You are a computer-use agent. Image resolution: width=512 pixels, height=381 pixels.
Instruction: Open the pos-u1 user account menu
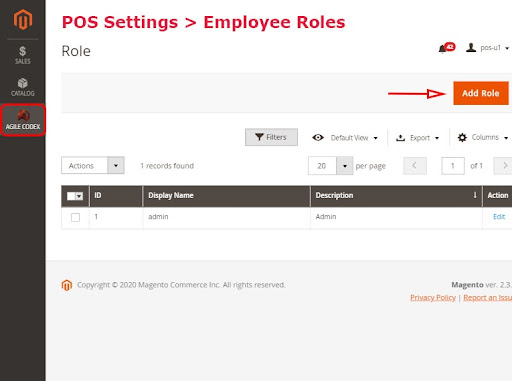pos(487,48)
